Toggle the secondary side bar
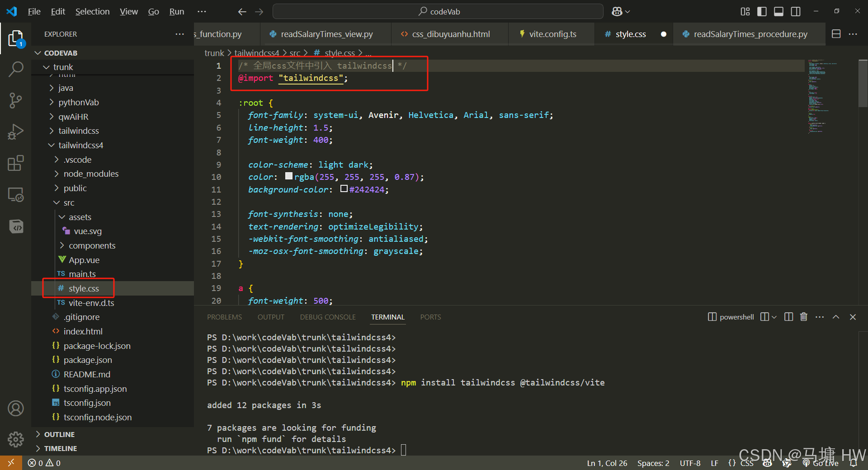 coord(796,11)
